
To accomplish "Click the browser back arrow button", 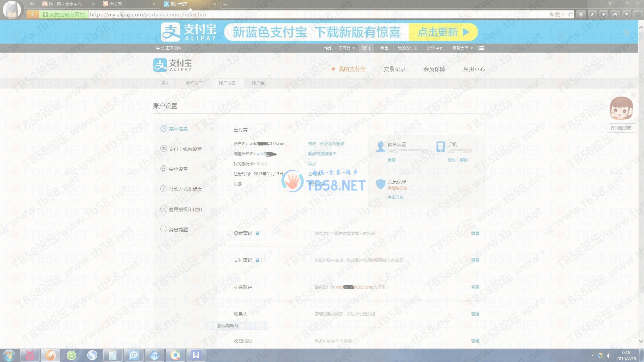I will pyautogui.click(x=33, y=14).
